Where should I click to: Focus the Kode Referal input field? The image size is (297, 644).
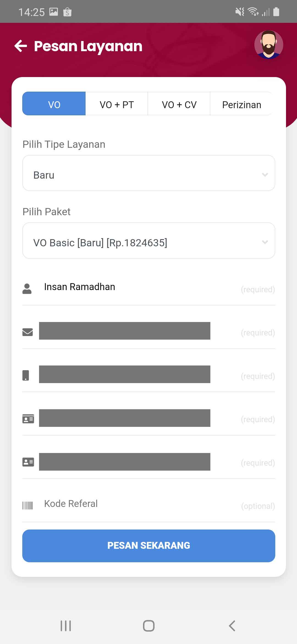137,504
